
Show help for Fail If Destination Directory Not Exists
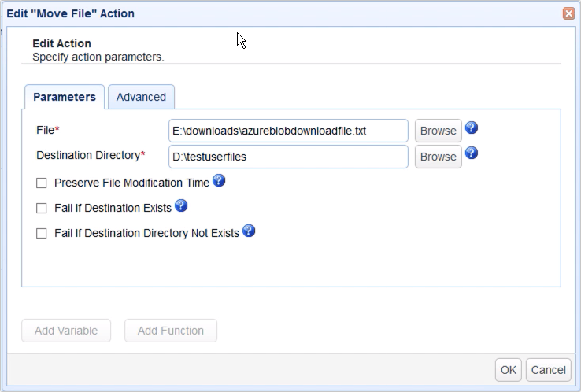pyautogui.click(x=249, y=231)
